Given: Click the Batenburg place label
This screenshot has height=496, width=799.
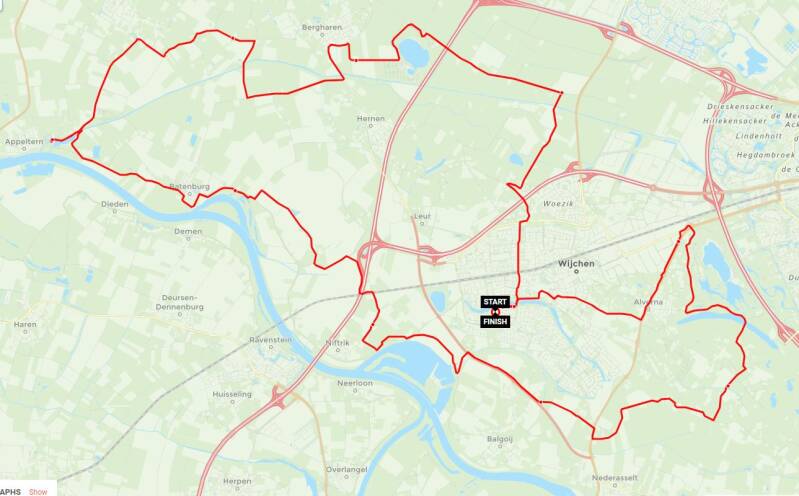Looking at the screenshot, I should tap(189, 187).
